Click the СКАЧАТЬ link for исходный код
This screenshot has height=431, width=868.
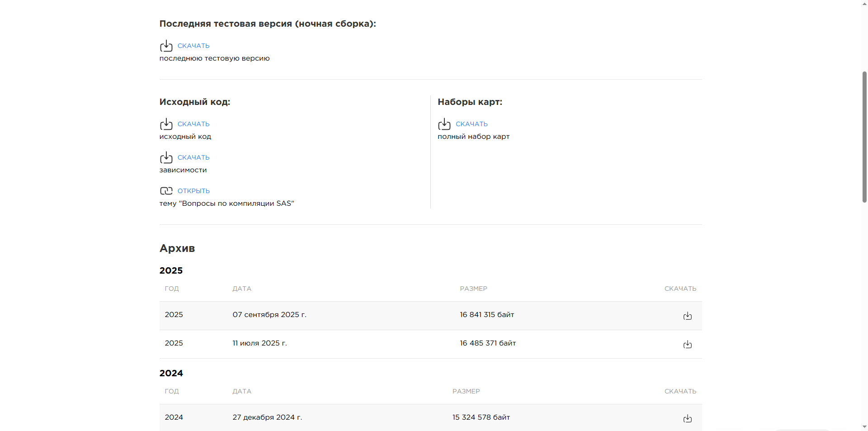(x=193, y=124)
